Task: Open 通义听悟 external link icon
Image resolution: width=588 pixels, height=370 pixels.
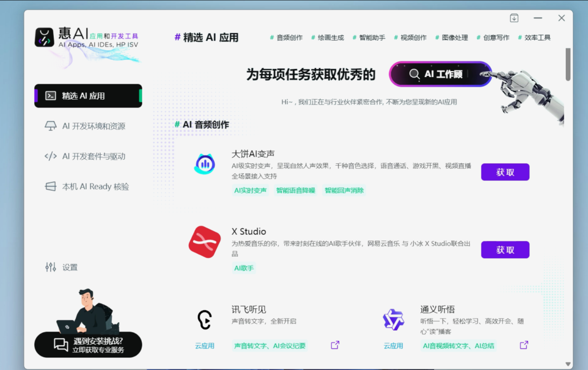Action: point(524,345)
